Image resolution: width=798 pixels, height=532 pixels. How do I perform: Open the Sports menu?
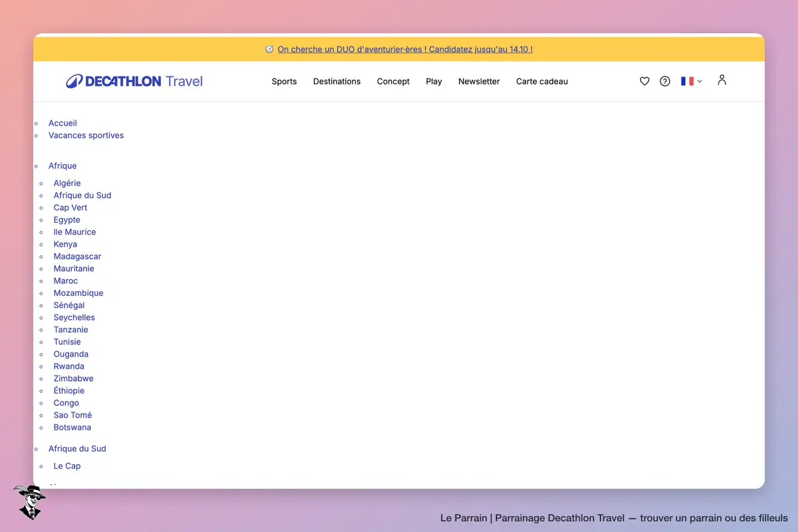coord(284,81)
